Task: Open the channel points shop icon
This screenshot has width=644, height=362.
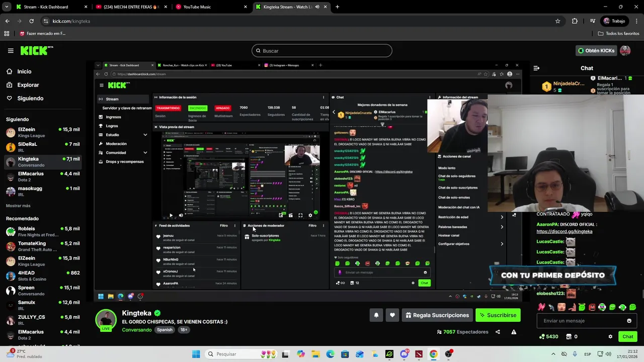Action: click(569, 336)
